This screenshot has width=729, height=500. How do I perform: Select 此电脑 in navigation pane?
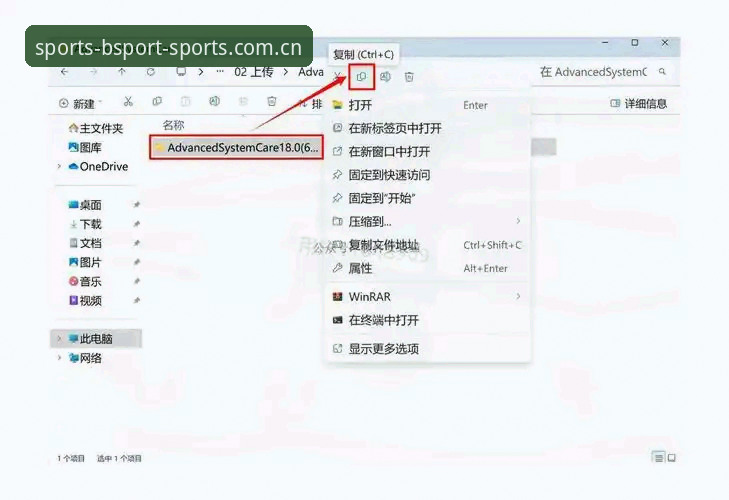pos(96,338)
